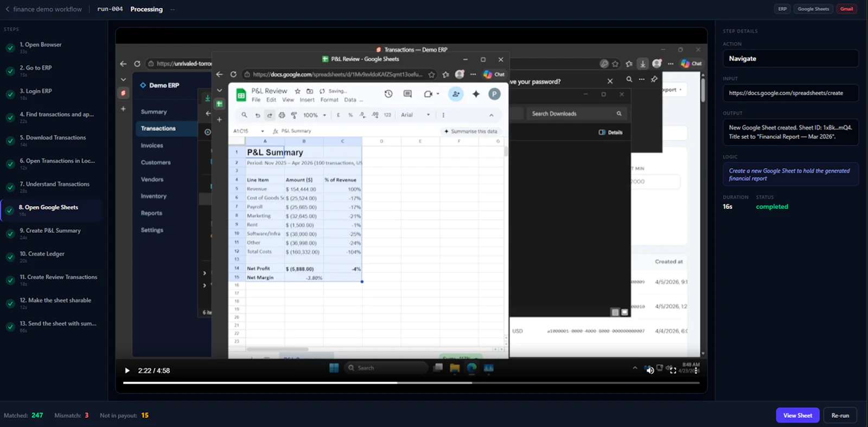Open the name box dropdown showing A1:C15
868x427 pixels.
263,131
